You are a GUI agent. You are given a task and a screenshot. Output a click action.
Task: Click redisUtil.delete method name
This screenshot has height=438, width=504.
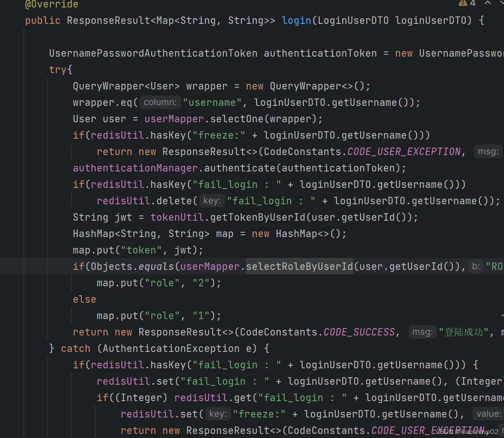pos(174,201)
